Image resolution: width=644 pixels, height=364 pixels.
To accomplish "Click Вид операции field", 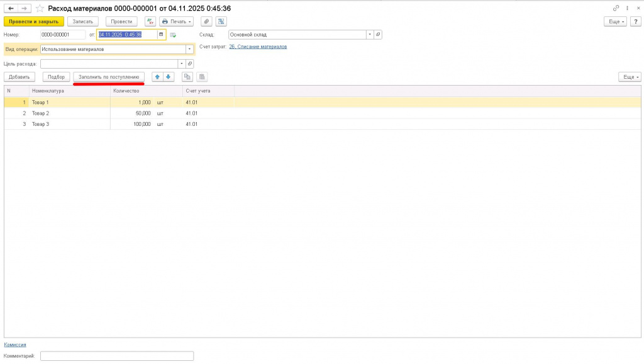I will [x=113, y=49].
